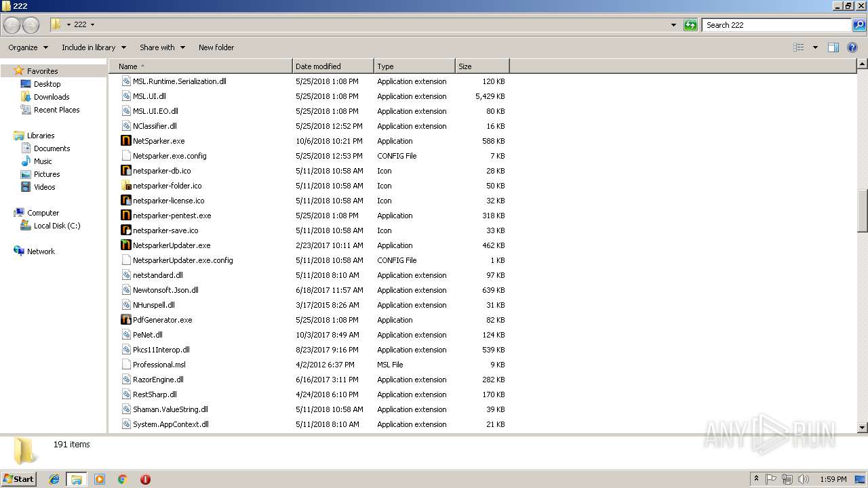Select the NetsparkerUpdater.exe icon
Screen dimensions: 868x488
(x=125, y=245)
